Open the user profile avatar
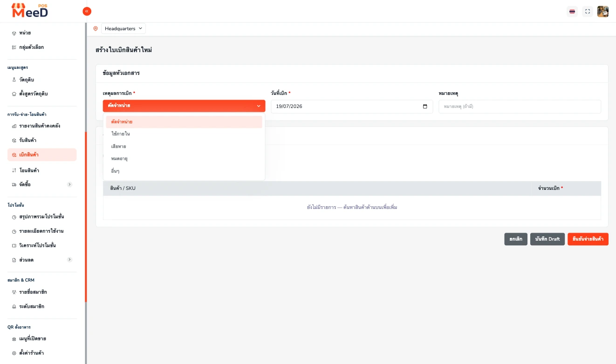This screenshot has width=616, height=364. [603, 12]
